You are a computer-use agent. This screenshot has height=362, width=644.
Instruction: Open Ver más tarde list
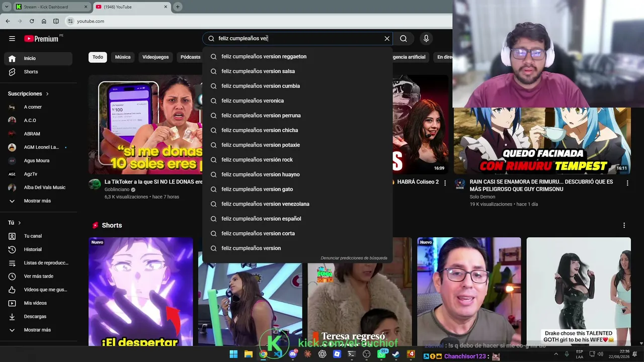[38, 276]
